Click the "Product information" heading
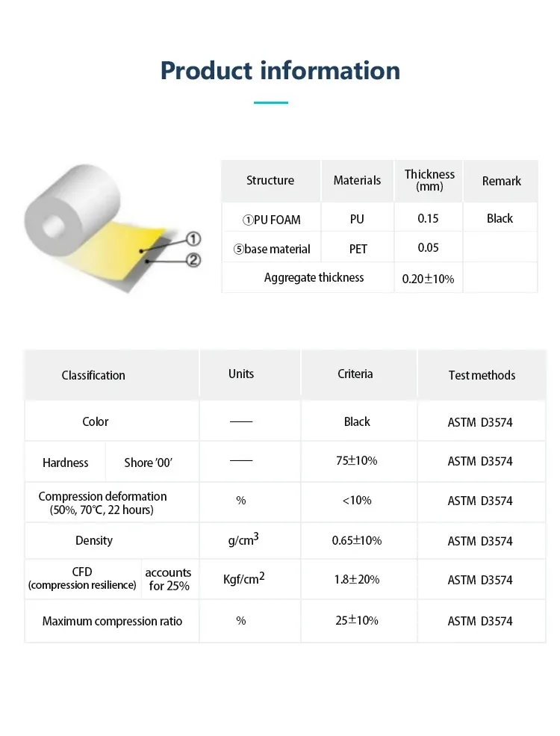The image size is (560, 736). [x=280, y=71]
